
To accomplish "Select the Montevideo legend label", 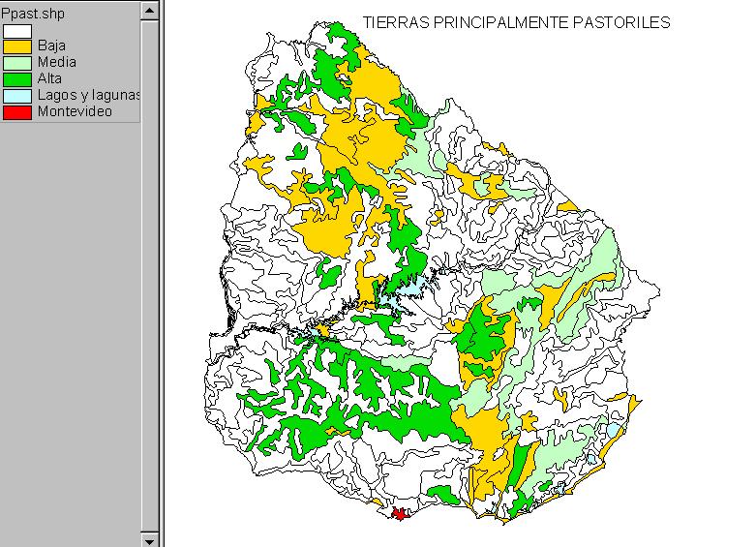I will coord(75,112).
